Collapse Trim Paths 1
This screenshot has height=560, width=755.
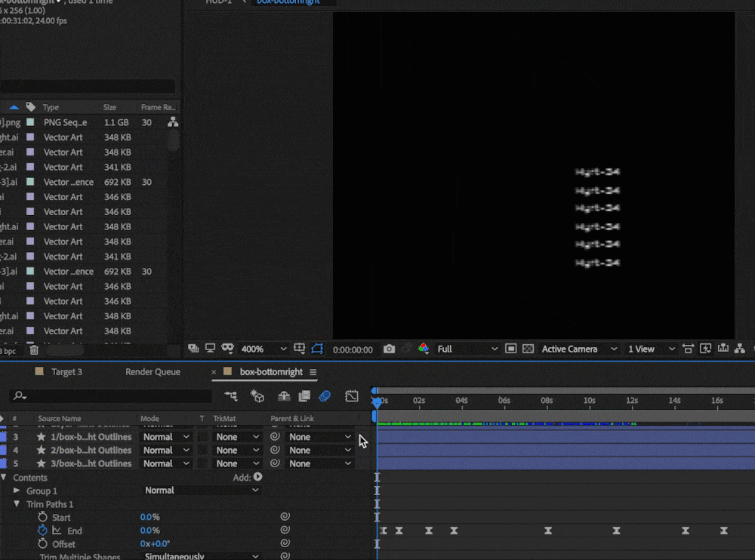coord(17,503)
